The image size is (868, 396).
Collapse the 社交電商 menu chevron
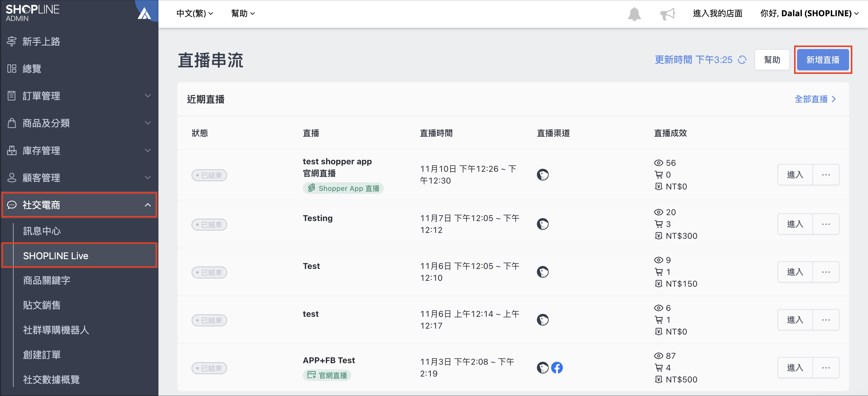(x=148, y=205)
